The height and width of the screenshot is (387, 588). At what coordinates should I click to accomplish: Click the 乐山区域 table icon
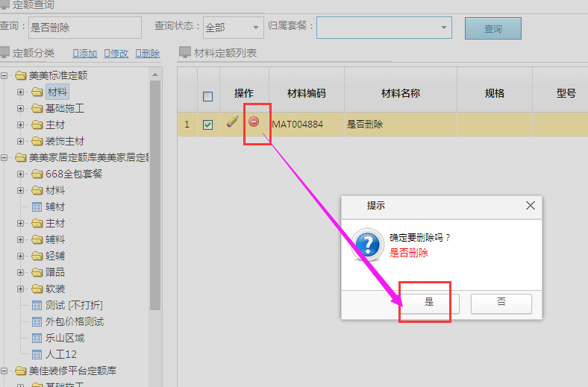[x=37, y=339]
